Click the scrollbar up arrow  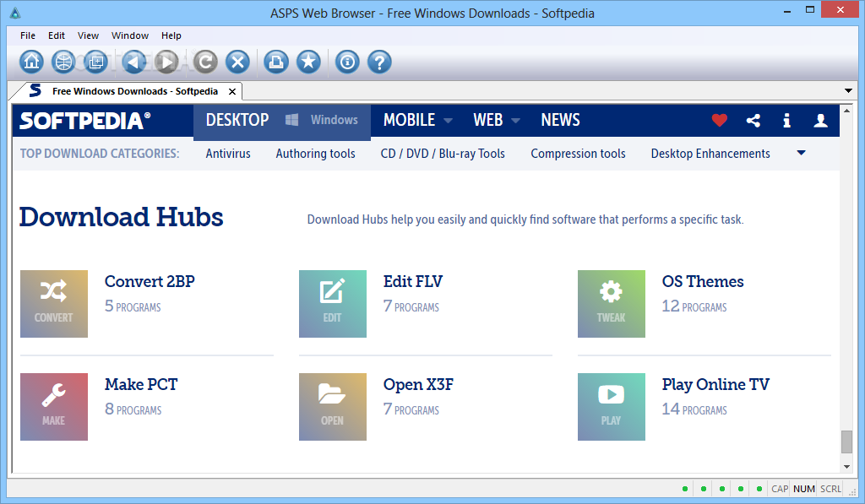click(x=846, y=111)
